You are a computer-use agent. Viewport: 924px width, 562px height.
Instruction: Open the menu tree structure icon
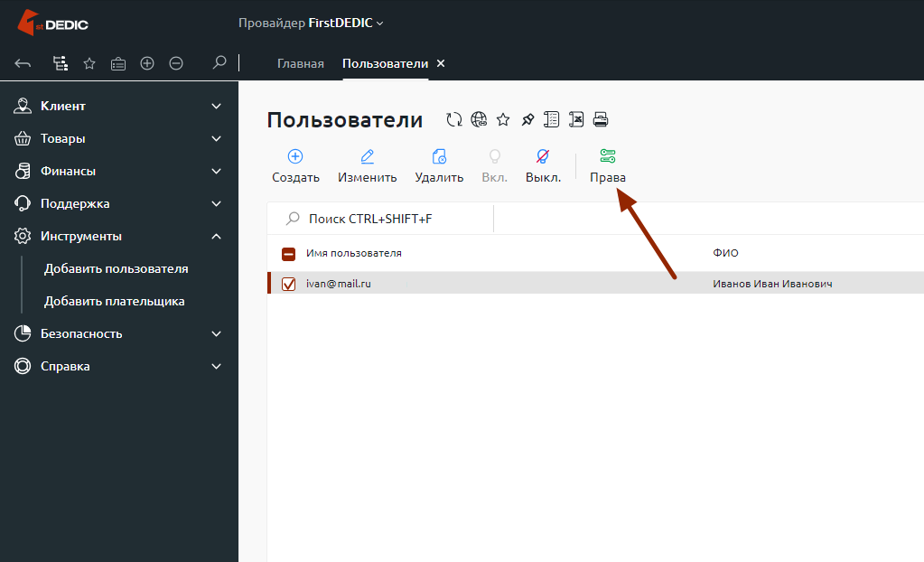[61, 63]
